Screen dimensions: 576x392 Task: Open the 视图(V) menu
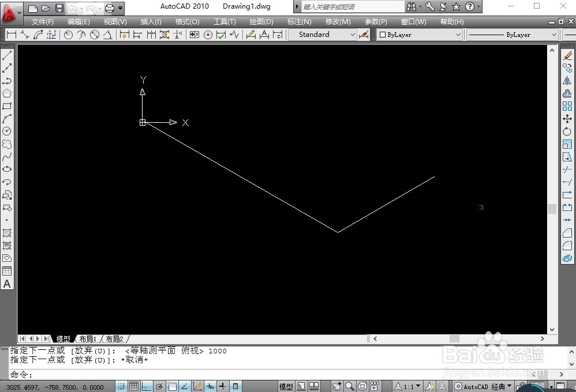coord(115,22)
